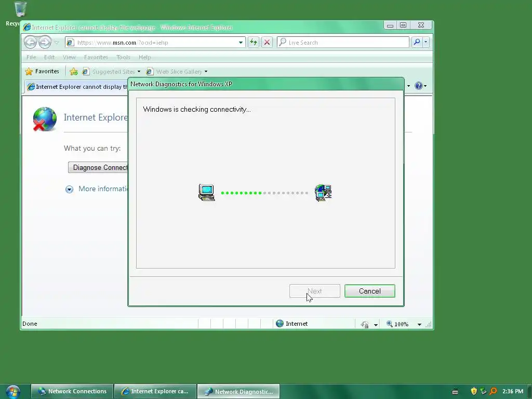Open the Protected Mode dropdown arrow
The image size is (532, 399).
click(376, 325)
